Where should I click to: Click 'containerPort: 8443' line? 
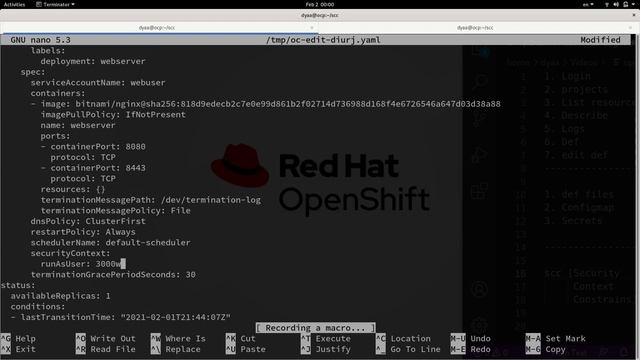(x=93, y=168)
